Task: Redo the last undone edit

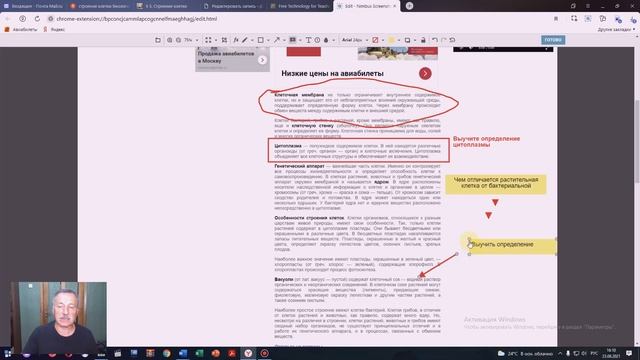Action: tap(444, 40)
